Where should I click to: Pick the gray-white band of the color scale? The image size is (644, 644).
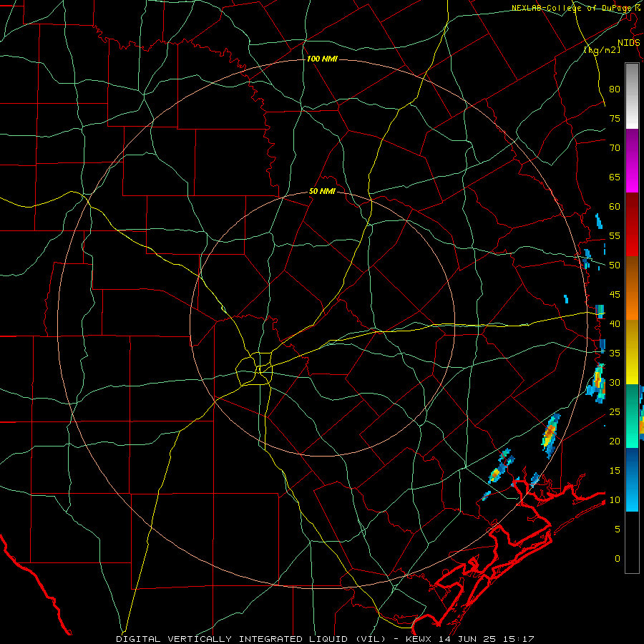(632, 96)
